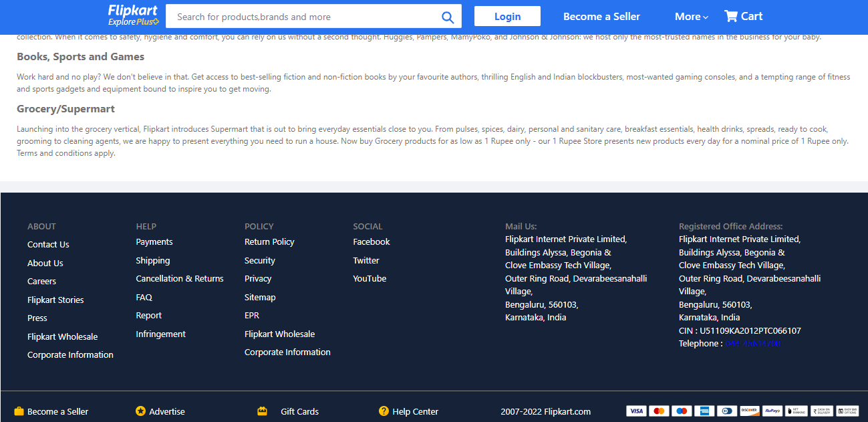Open the Privacy policy link
The image size is (868, 422).
click(258, 279)
